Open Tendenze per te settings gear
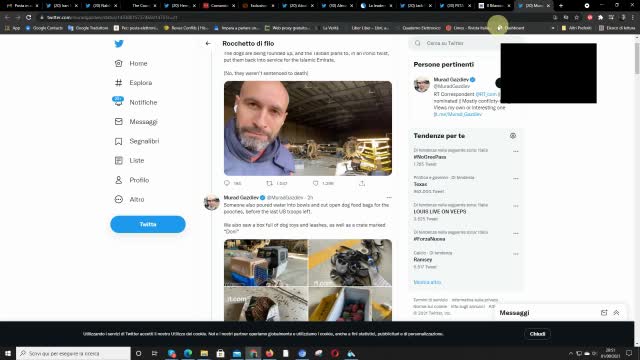 click(513, 136)
